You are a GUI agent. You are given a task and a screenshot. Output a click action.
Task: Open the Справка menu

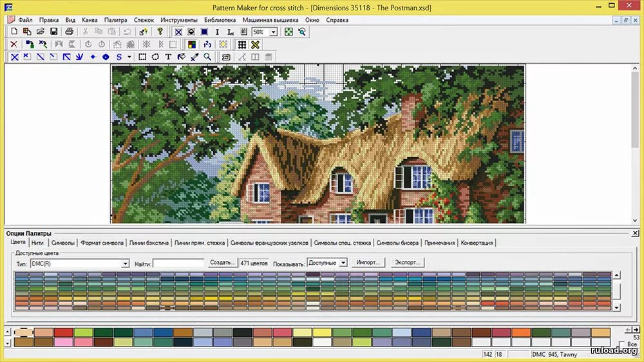(337, 20)
